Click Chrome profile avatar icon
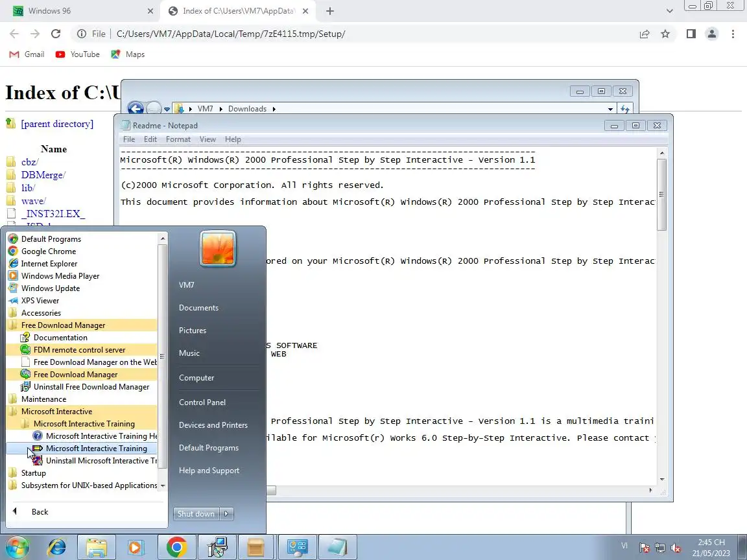The height and width of the screenshot is (560, 747). click(712, 34)
